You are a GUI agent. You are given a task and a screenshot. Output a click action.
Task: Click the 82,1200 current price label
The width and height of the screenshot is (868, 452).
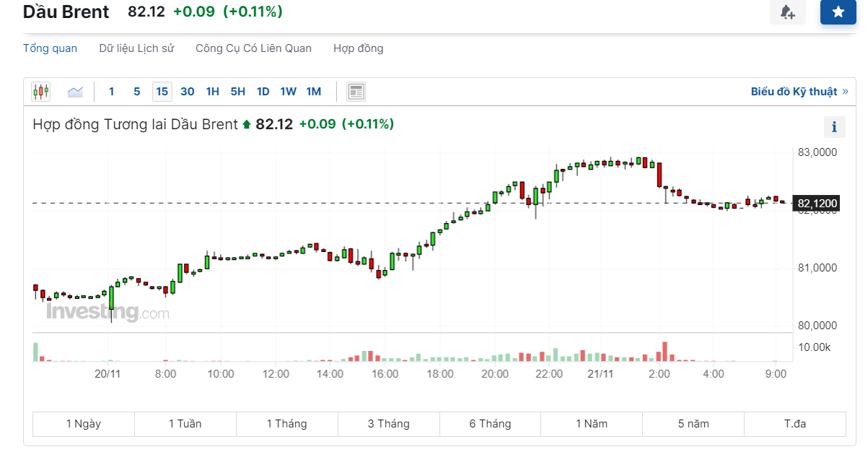[817, 204]
